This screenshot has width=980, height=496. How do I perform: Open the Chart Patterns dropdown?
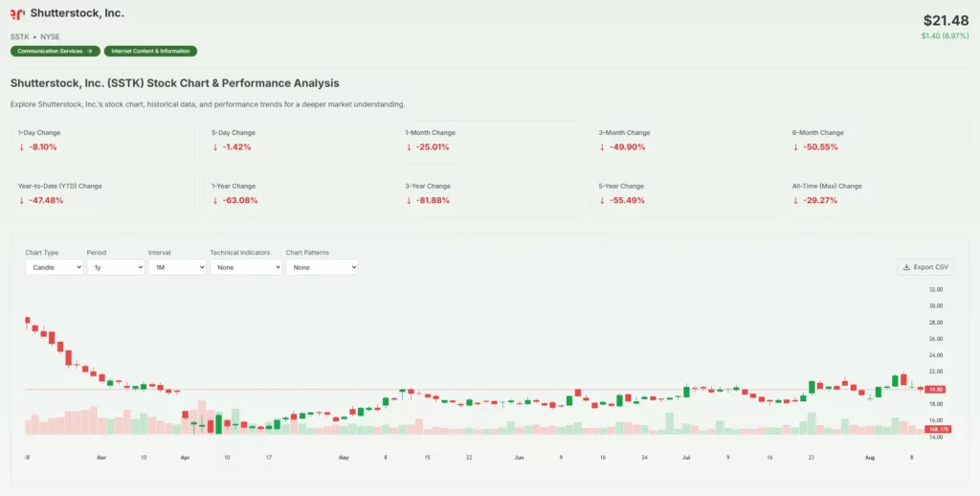(322, 267)
